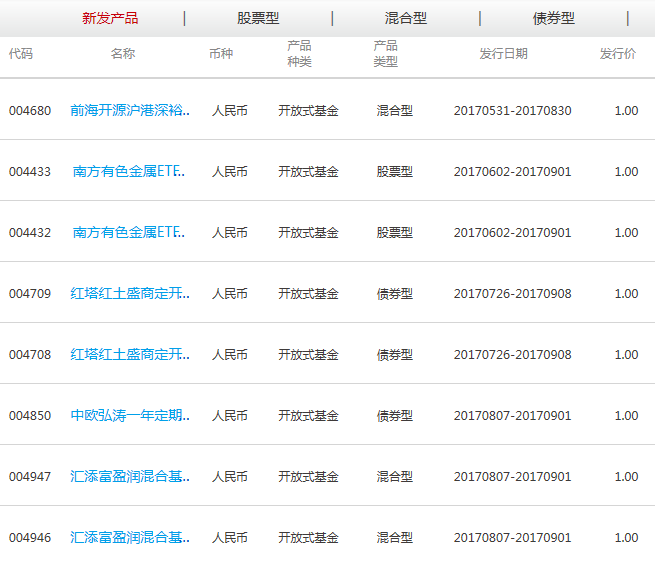This screenshot has height=565, width=655.
Task: Switch to the 新发产品 tab
Action: coord(110,18)
